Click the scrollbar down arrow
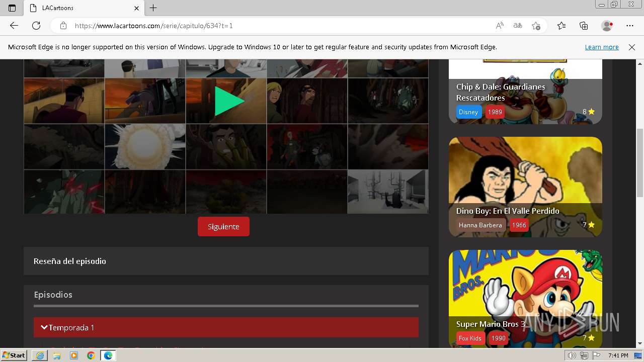The height and width of the screenshot is (362, 644). point(640,344)
